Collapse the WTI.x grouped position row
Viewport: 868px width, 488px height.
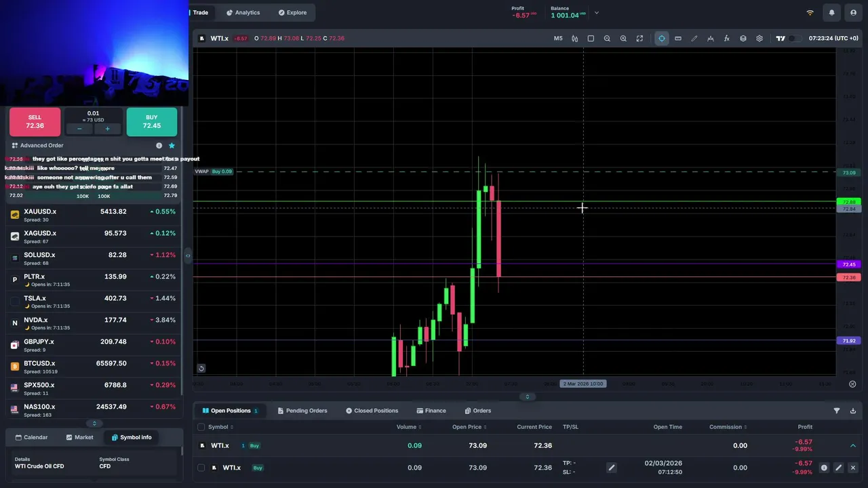point(853,446)
